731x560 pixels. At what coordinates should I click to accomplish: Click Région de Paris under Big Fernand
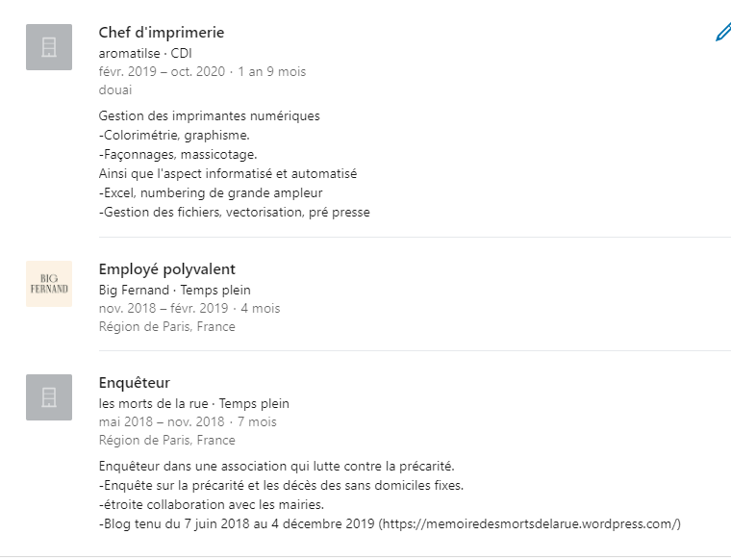tap(166, 326)
